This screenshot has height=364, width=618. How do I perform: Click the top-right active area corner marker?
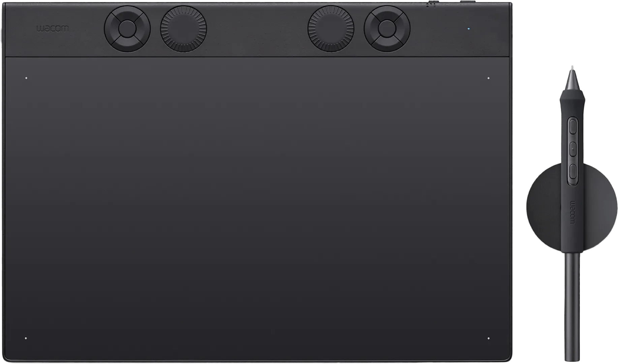(x=489, y=78)
